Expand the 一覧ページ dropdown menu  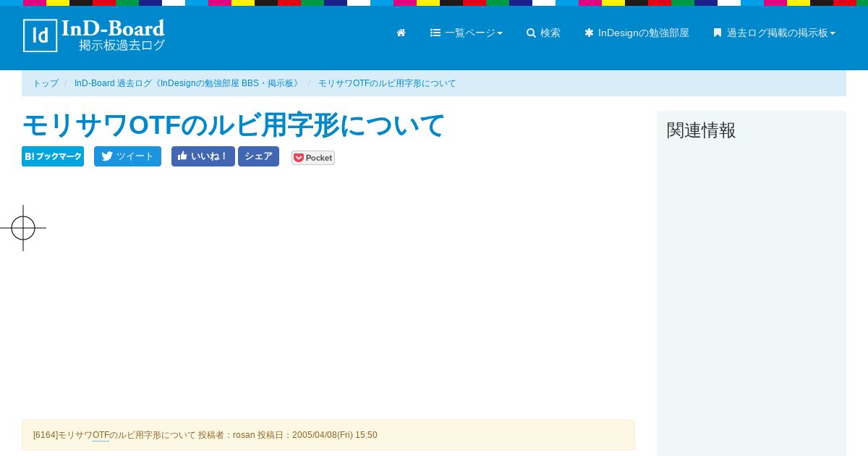(467, 33)
